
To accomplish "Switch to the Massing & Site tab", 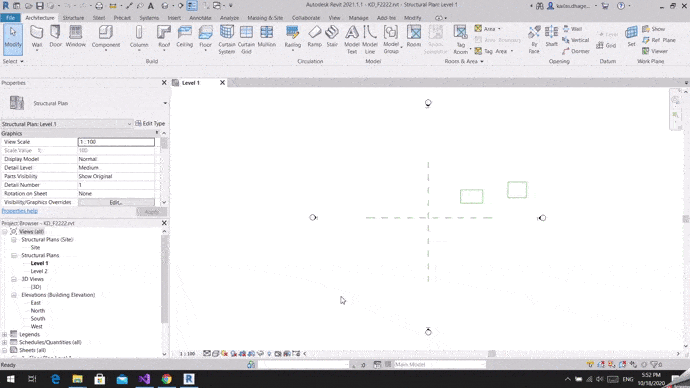I will point(265,18).
